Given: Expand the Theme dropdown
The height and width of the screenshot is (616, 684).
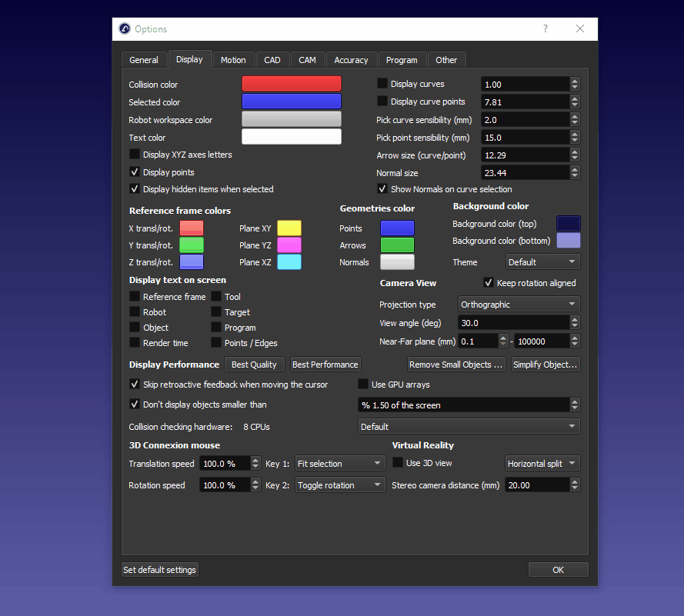Looking at the screenshot, I should tap(542, 262).
